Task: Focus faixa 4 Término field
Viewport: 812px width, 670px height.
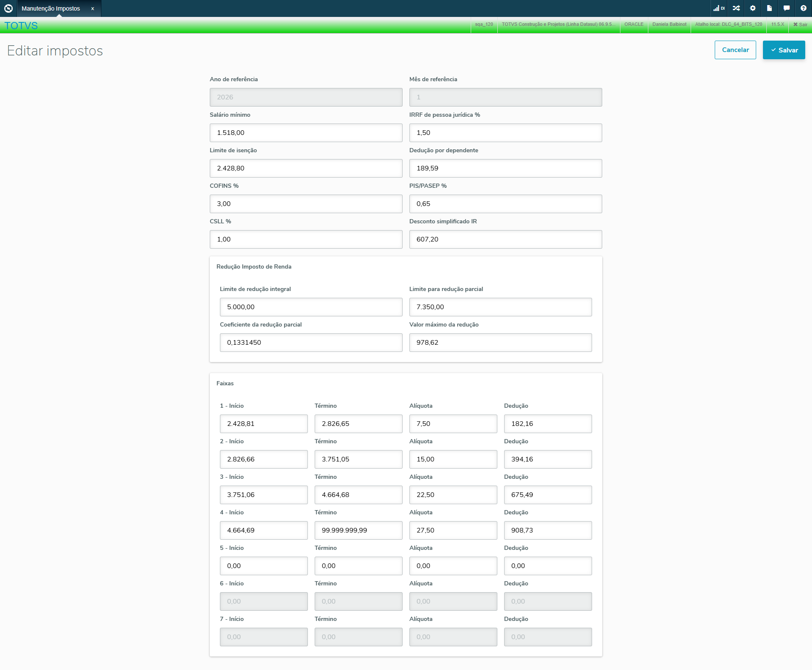Action: click(x=358, y=530)
